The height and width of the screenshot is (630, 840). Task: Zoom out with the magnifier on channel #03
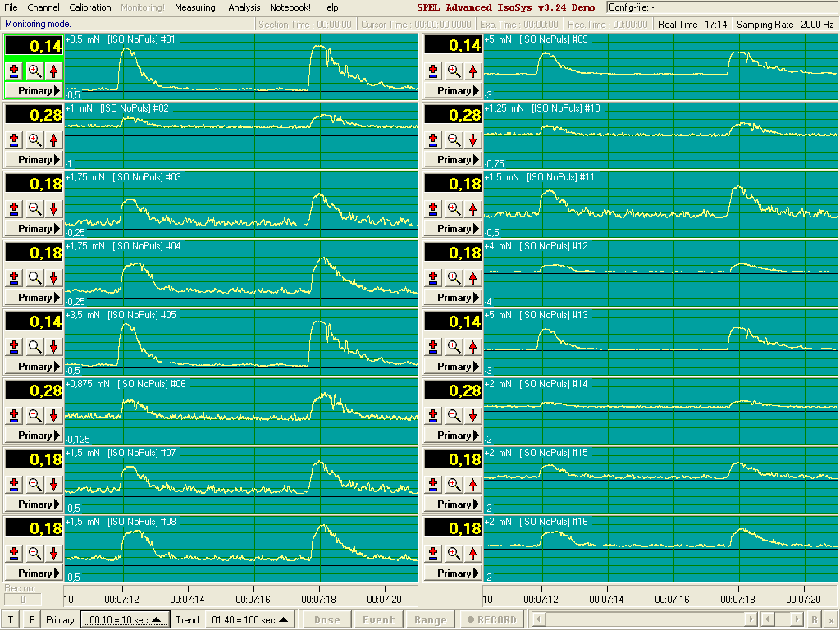(x=34, y=209)
